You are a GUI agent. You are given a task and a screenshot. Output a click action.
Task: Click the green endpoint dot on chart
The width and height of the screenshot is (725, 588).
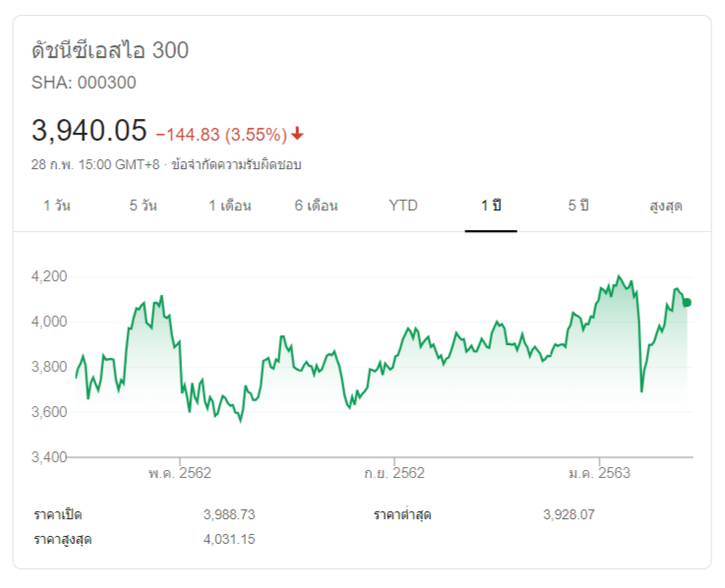687,303
